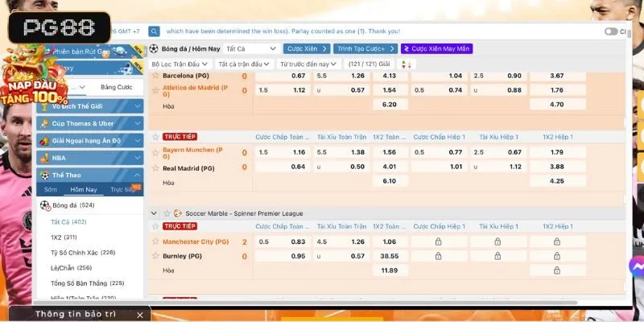Viewport: 644px width, 322px height.
Task: Click the full-match draw odds 6.20
Action: [390, 105]
